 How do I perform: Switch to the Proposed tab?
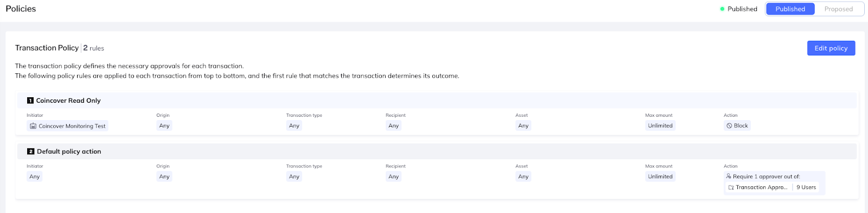(x=839, y=9)
